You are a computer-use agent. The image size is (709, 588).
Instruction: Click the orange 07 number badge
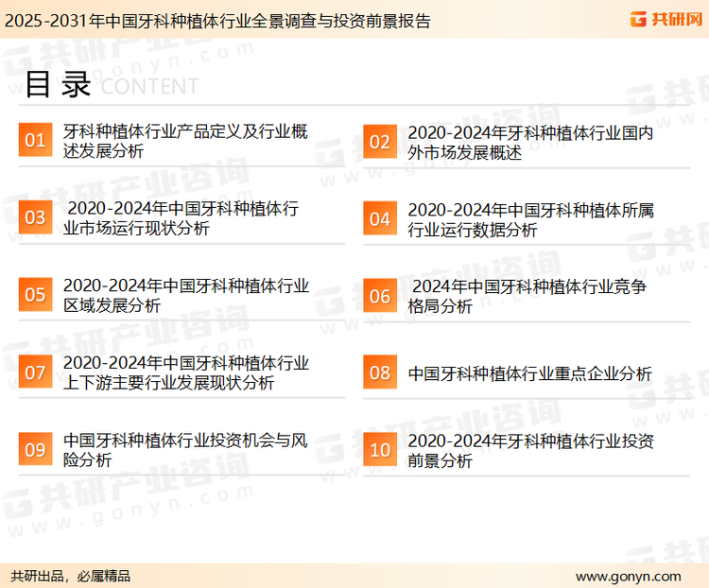[x=35, y=372]
